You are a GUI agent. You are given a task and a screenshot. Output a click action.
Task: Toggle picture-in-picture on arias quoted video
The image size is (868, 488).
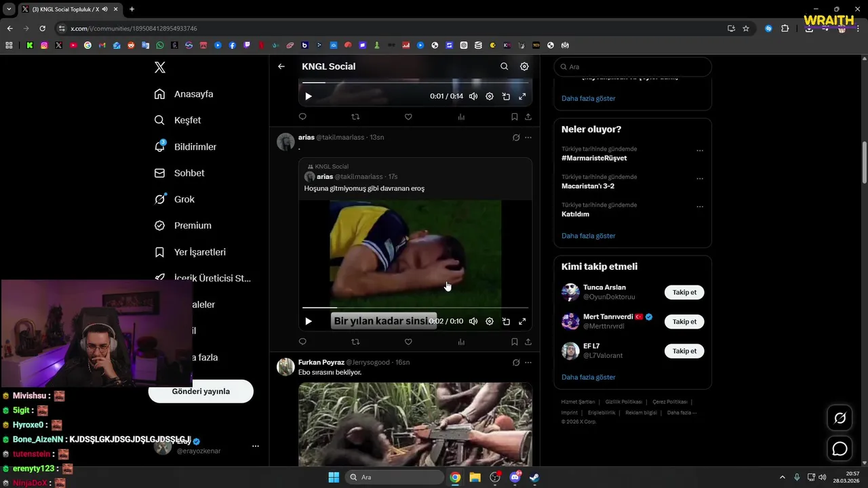tap(506, 321)
